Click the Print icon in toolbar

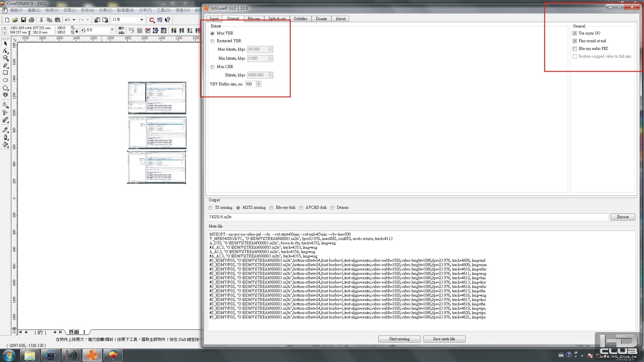(x=32, y=20)
